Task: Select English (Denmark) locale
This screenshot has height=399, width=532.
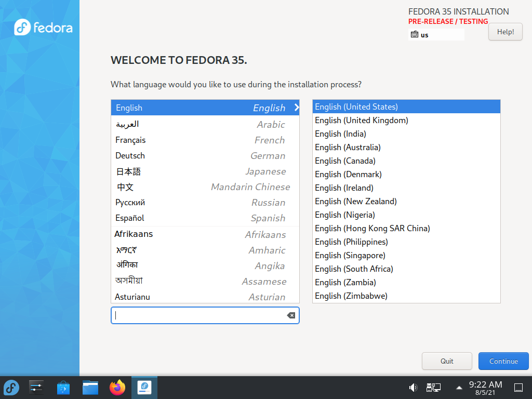Action: [x=406, y=175]
